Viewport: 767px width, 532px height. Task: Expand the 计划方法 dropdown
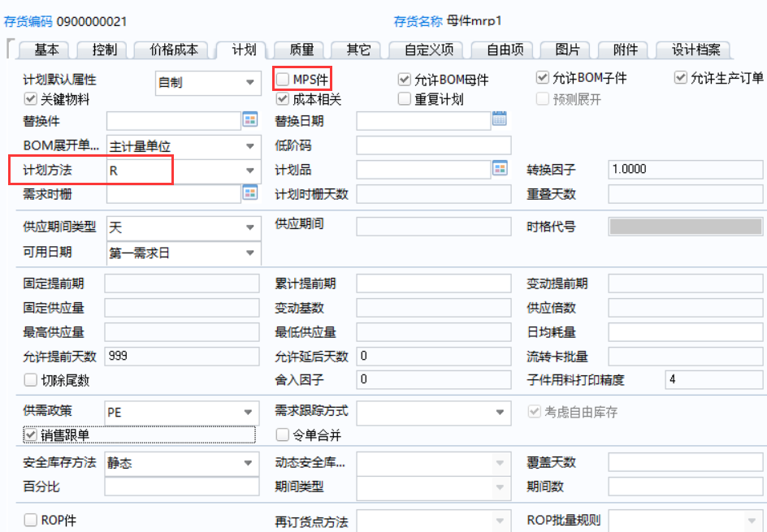click(x=249, y=171)
